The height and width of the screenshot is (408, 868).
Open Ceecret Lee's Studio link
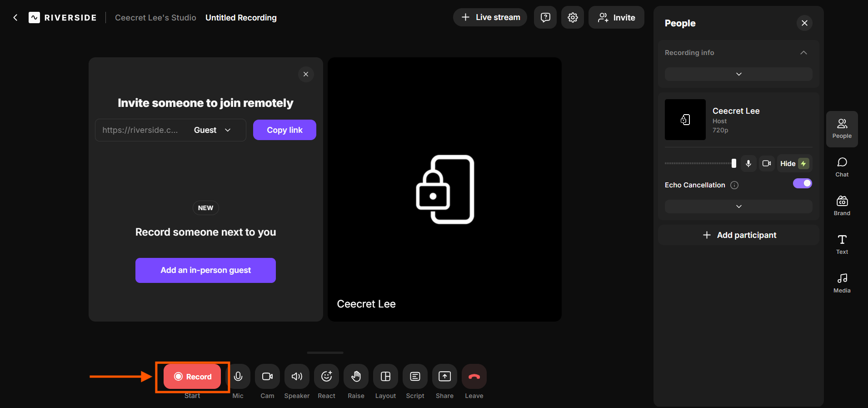coord(155,17)
